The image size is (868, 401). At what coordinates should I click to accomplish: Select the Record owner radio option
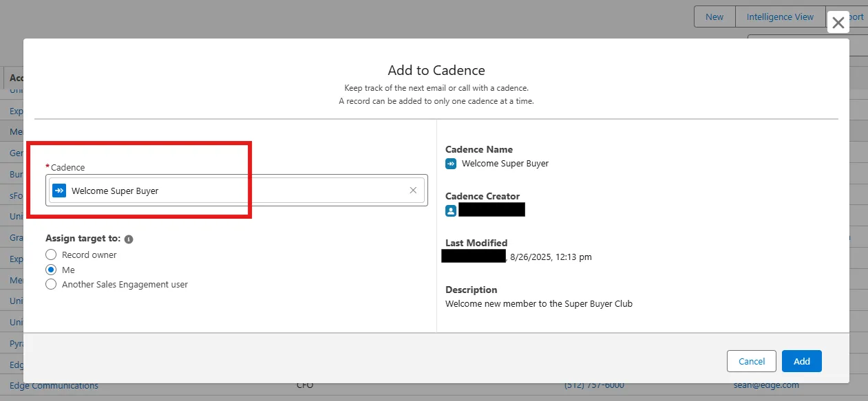pyautogui.click(x=51, y=255)
